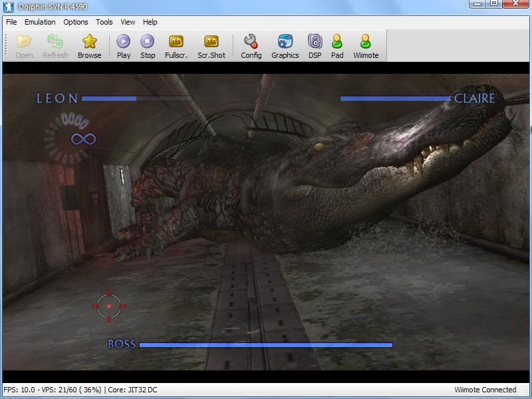Viewport: 532px width, 399px height.
Task: Open the File menu
Action: coord(11,22)
